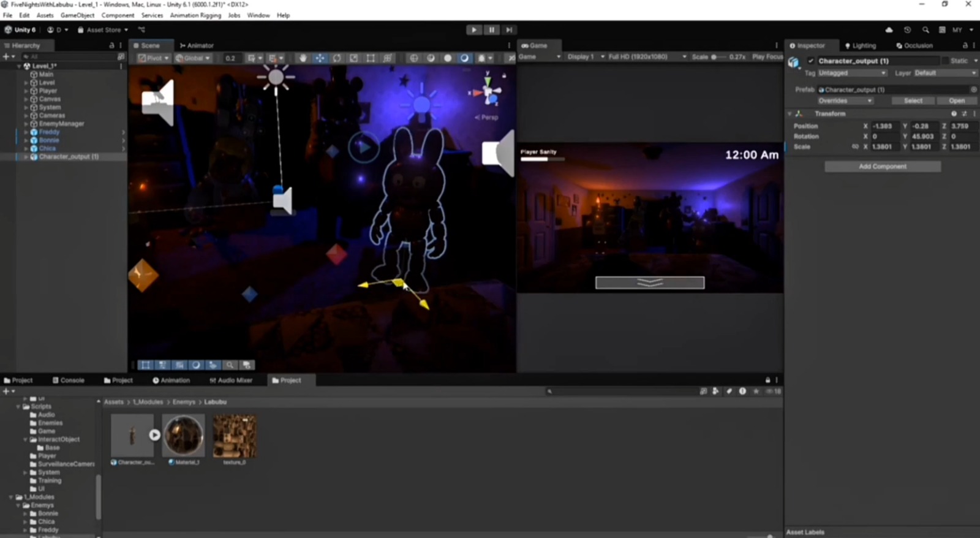The width and height of the screenshot is (980, 538).
Task: Toggle Play Focused option in Game view
Action: pyautogui.click(x=767, y=56)
